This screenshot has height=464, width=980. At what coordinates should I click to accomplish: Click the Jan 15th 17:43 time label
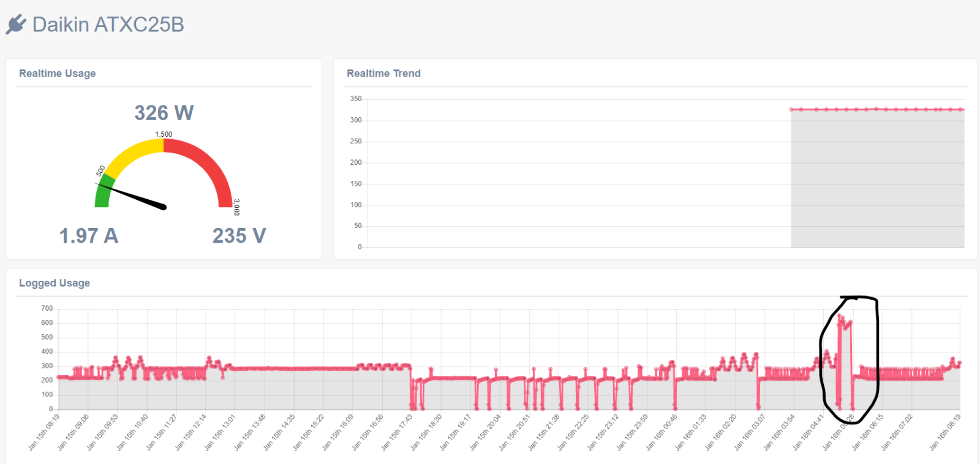397,432
